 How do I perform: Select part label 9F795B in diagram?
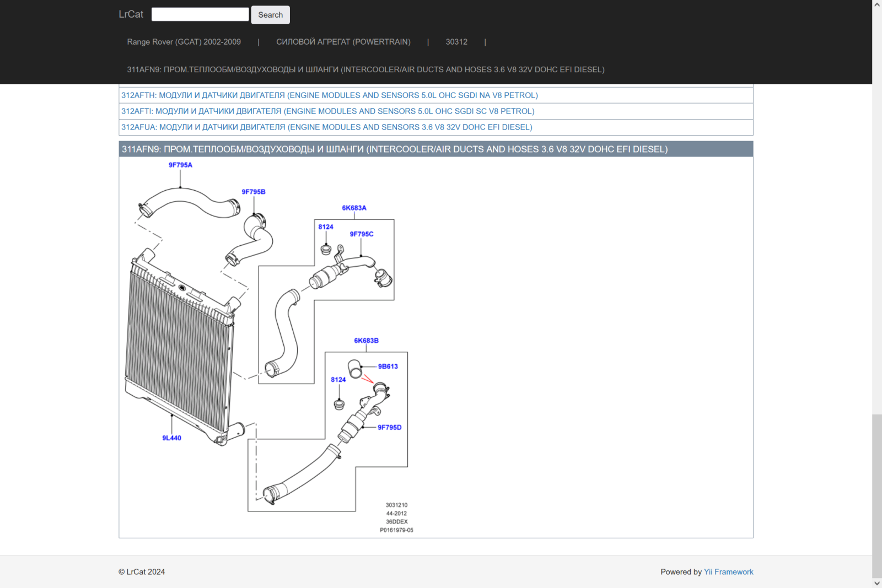(254, 192)
